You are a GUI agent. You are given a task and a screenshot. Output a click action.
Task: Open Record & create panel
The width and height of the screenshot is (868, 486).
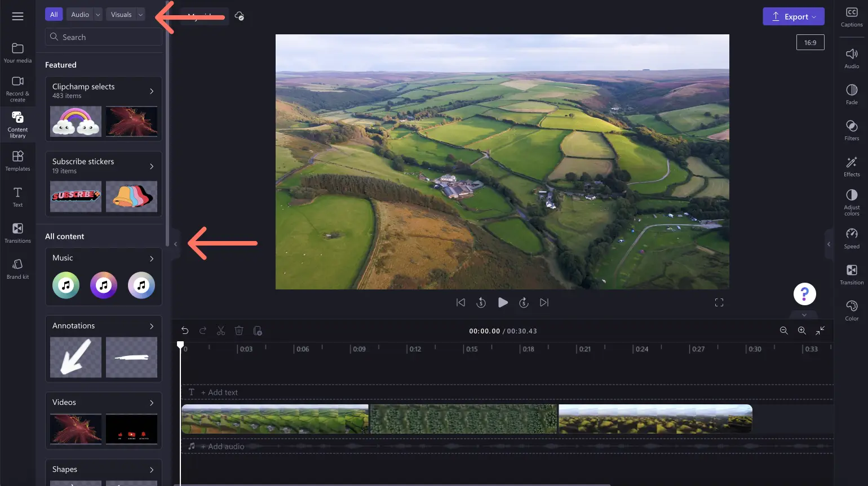click(x=17, y=89)
